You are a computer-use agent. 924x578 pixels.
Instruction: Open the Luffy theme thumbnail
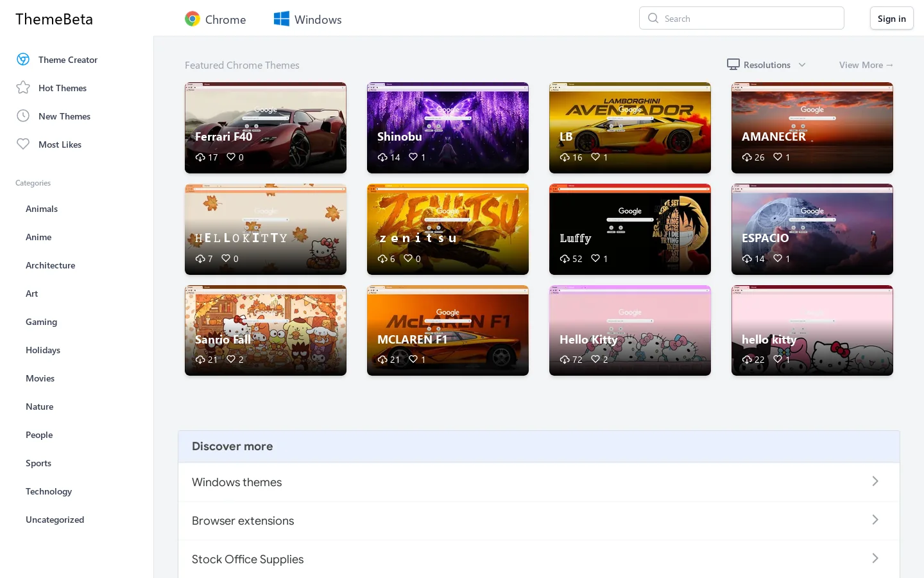(630, 229)
